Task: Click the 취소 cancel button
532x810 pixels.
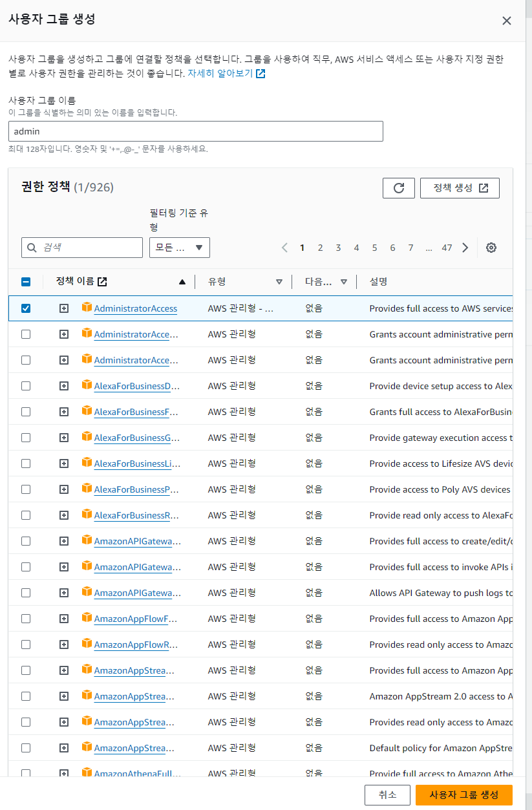Action: tap(388, 794)
